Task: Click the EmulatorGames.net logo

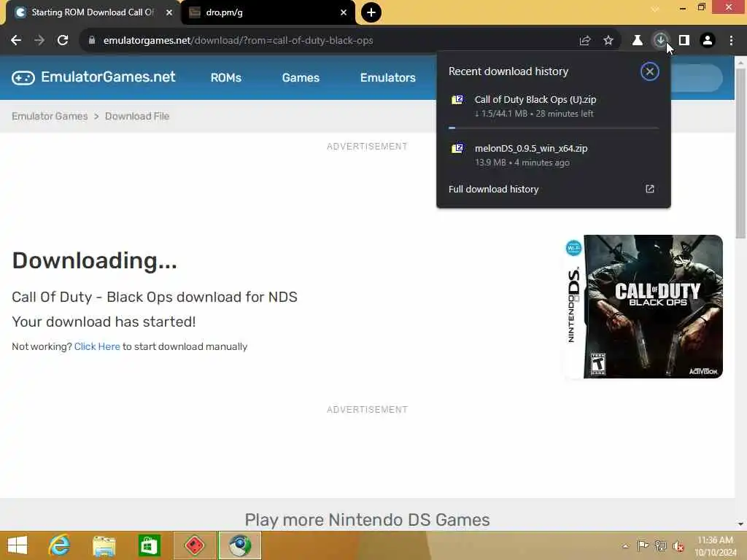Action: pos(94,77)
